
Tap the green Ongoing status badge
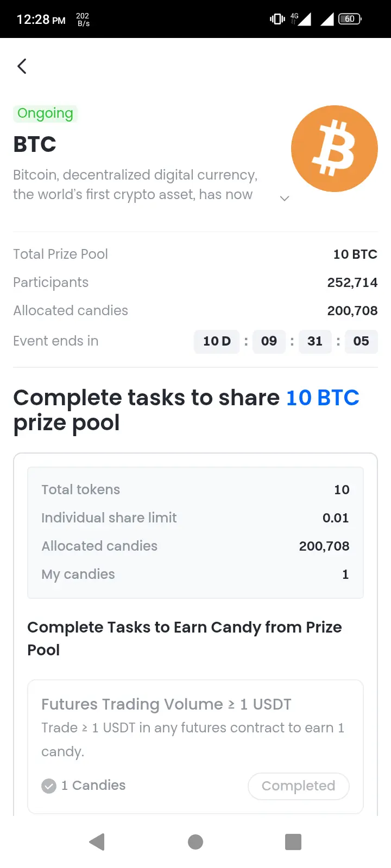pyautogui.click(x=45, y=113)
